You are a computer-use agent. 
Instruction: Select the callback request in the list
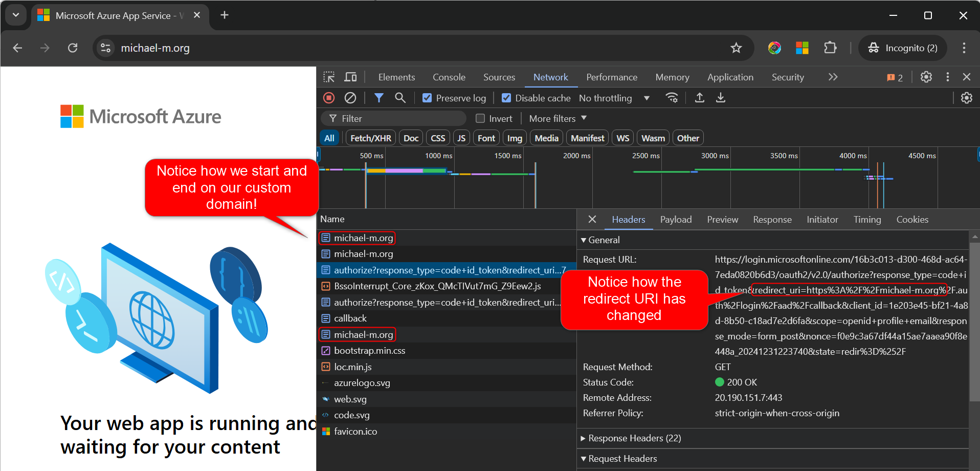[x=350, y=318]
